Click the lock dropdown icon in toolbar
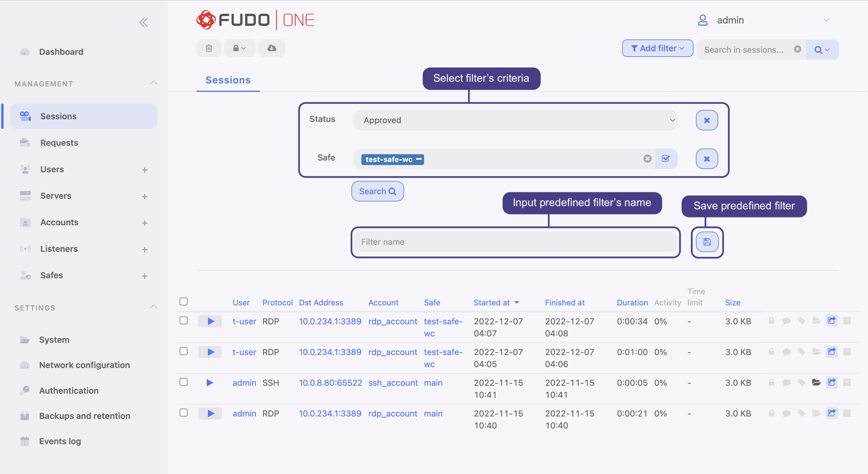 point(239,48)
